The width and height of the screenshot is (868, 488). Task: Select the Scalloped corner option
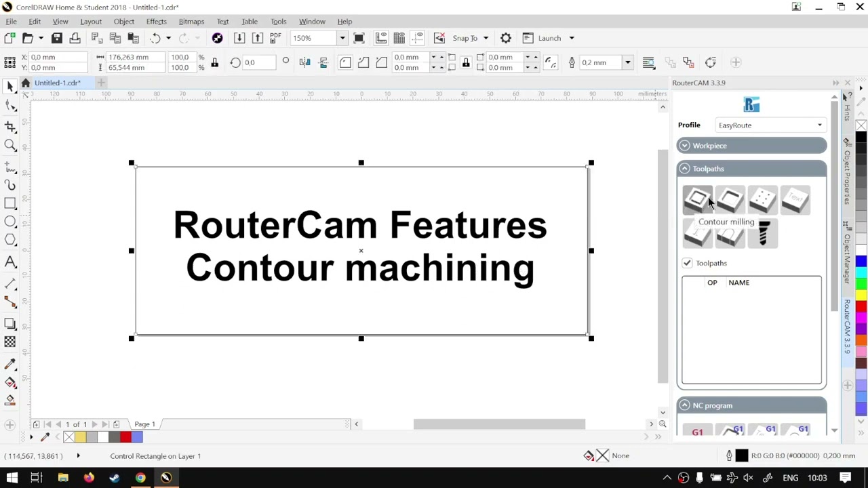point(363,62)
